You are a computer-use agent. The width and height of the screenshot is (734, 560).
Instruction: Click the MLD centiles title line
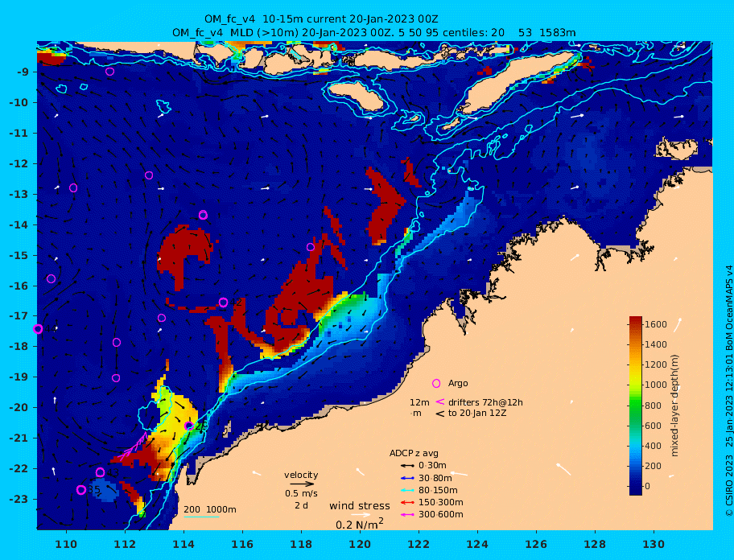click(x=374, y=33)
